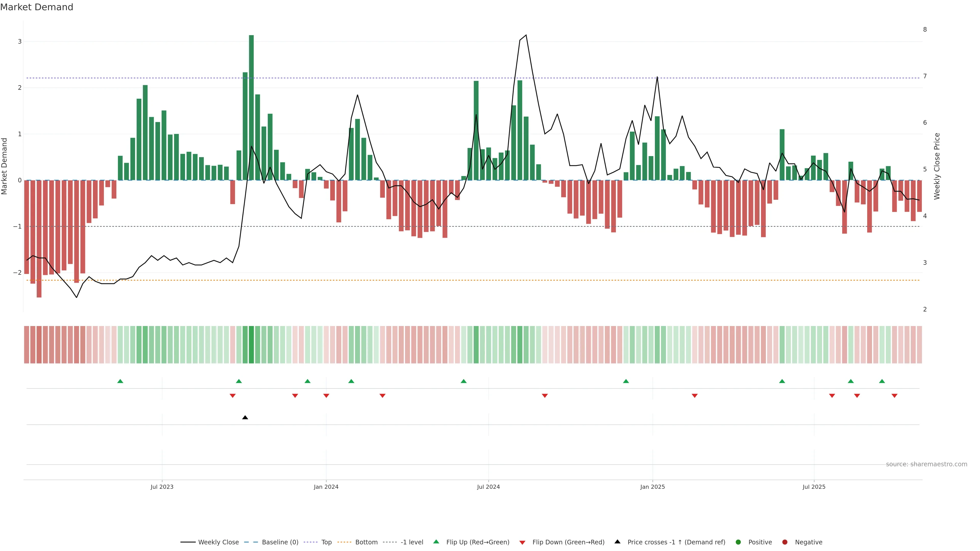Click the leftmost green Flip Up chart marker
Screen dimensions: 980x551
pos(120,381)
